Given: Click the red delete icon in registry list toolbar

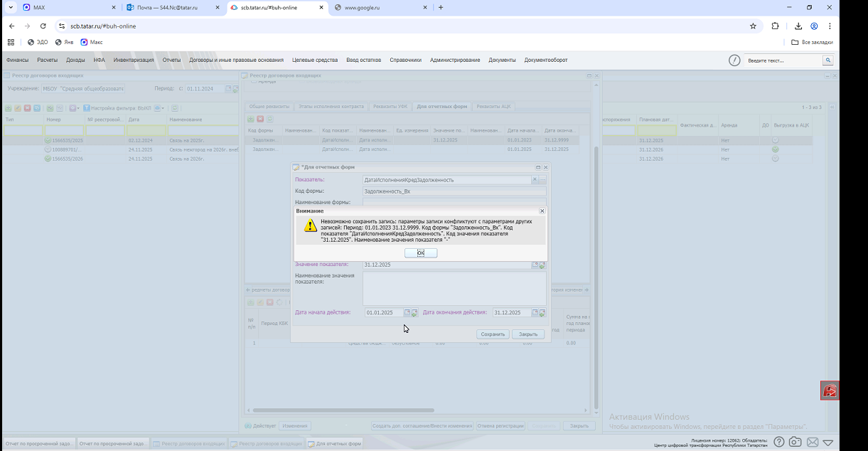Looking at the screenshot, I should (27, 108).
